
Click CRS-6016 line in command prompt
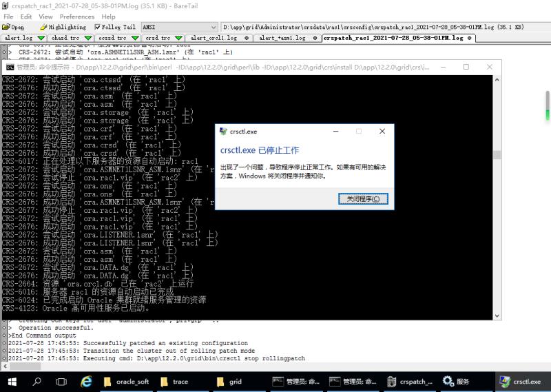point(88,292)
